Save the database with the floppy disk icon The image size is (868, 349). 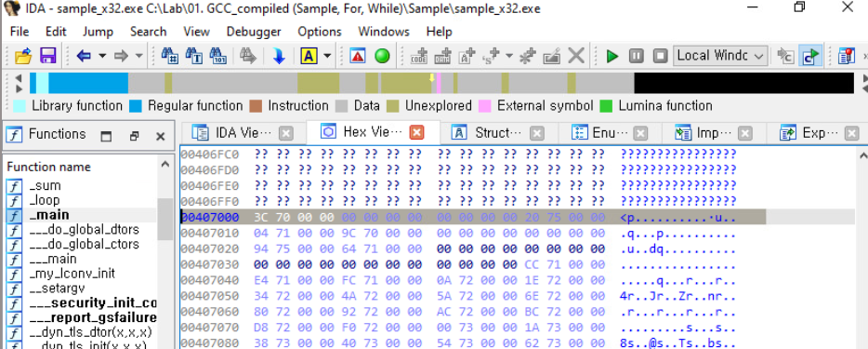[47, 56]
